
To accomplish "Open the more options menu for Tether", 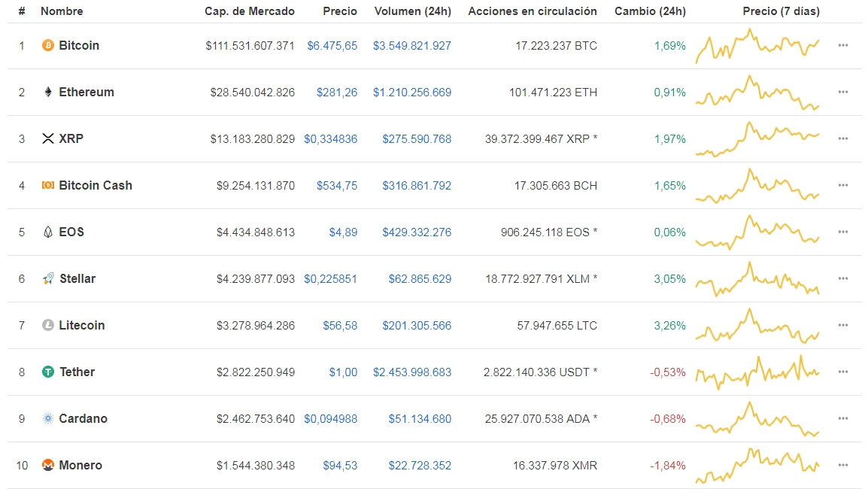I will 843,372.
